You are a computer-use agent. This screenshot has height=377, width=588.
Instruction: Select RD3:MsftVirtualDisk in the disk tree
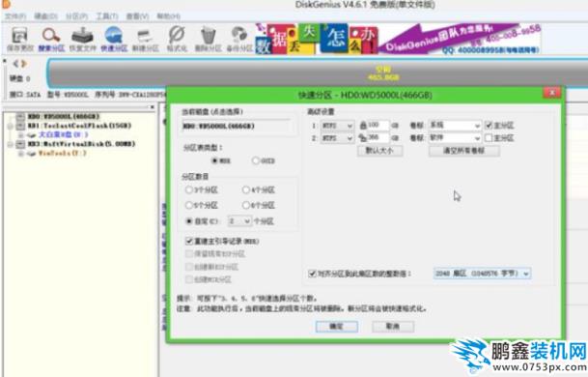(81, 144)
